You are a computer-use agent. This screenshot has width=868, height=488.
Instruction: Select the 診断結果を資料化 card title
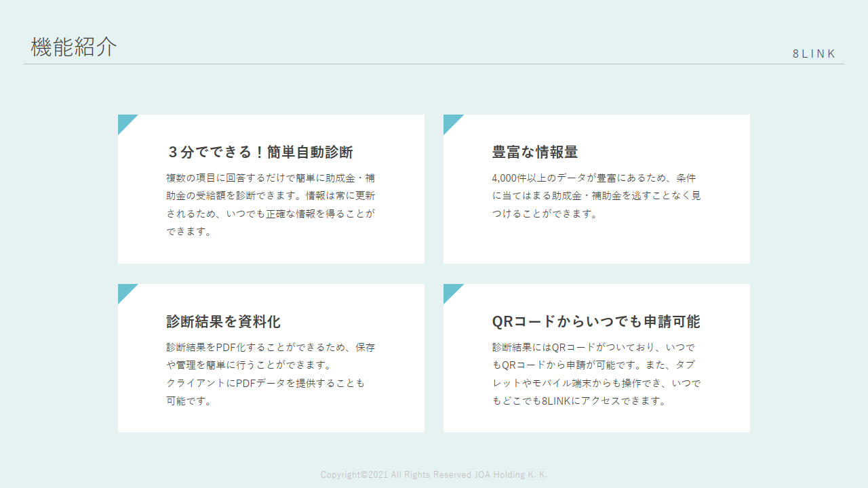pos(223,321)
